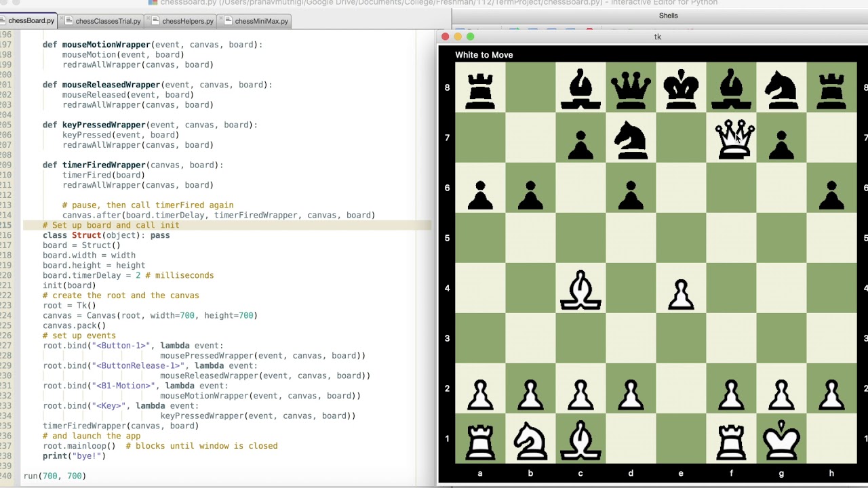Select the white queen on f7
This screenshot has width=868, height=488.
734,140
